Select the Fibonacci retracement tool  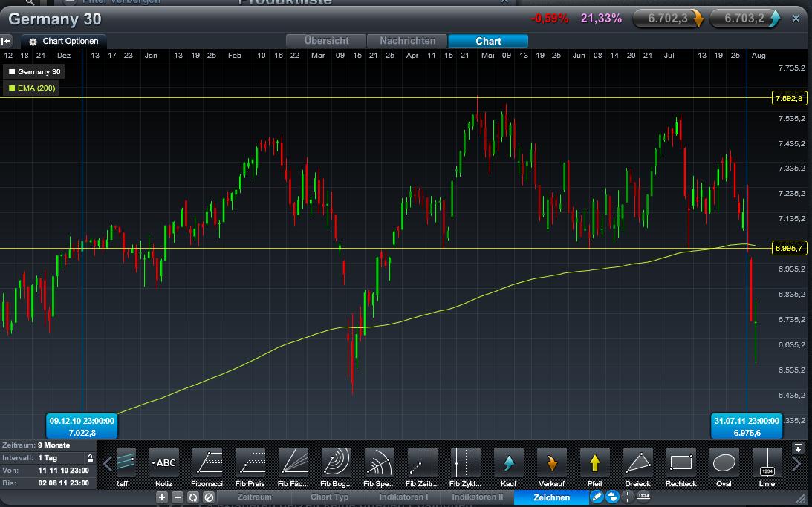(207, 468)
